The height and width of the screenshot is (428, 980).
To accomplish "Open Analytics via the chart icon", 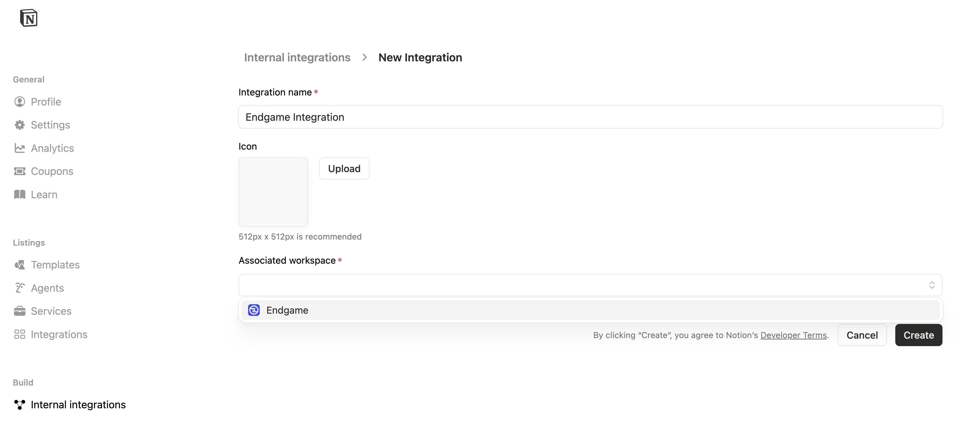I will (20, 148).
